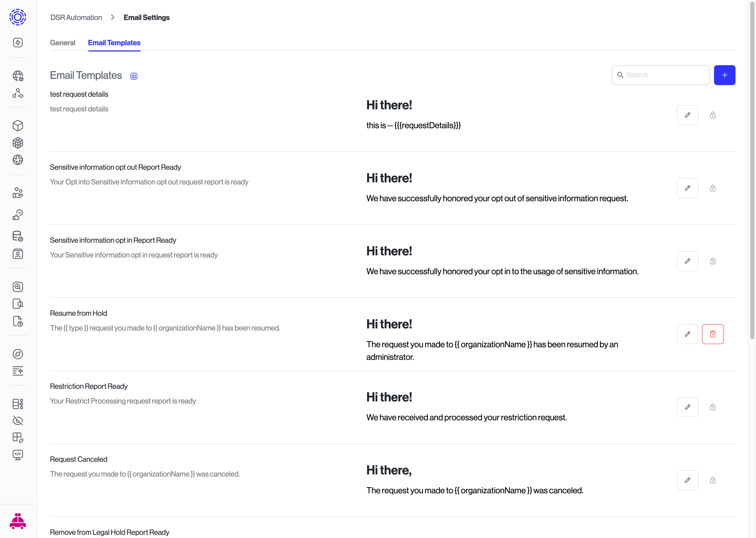Toggle visibility of Request Canceled template
This screenshot has width=756, height=538.
coord(712,480)
